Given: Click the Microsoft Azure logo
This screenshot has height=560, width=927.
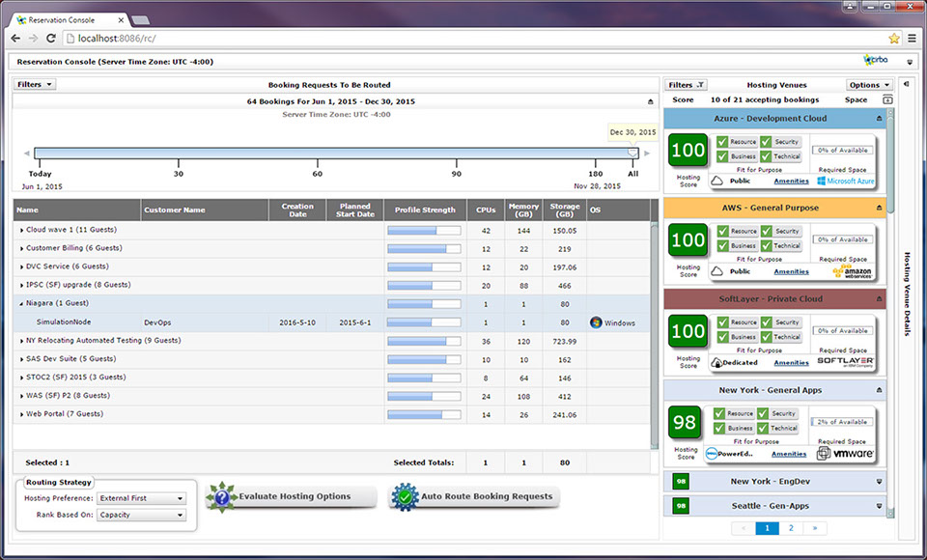Looking at the screenshot, I should [x=845, y=181].
